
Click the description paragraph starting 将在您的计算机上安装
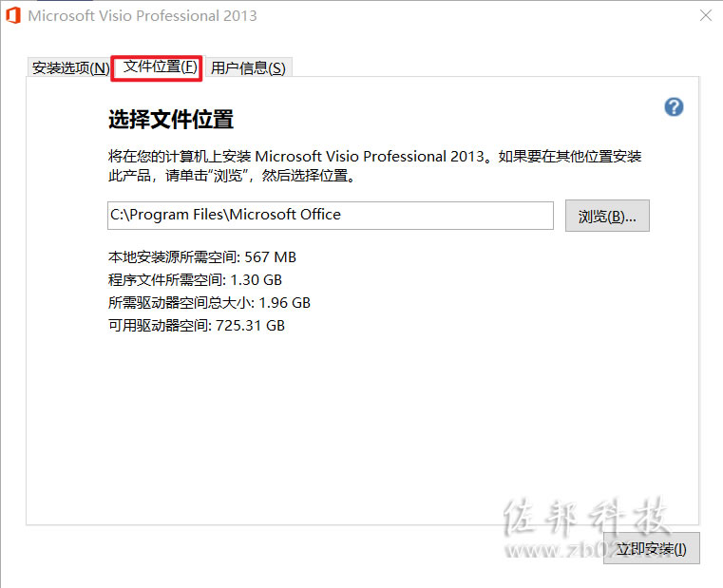[x=374, y=165]
